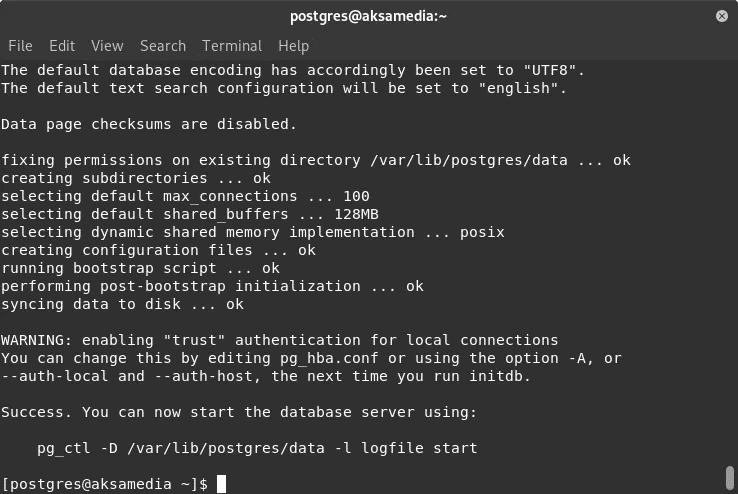Click the postgres@aksamedia window title
738x494 pixels.
[368, 16]
